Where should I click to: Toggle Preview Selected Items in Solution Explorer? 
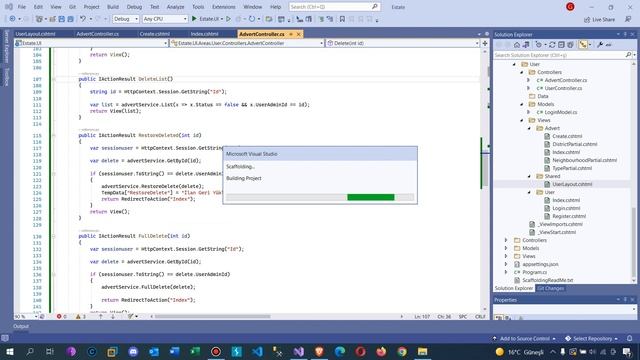pos(609,45)
